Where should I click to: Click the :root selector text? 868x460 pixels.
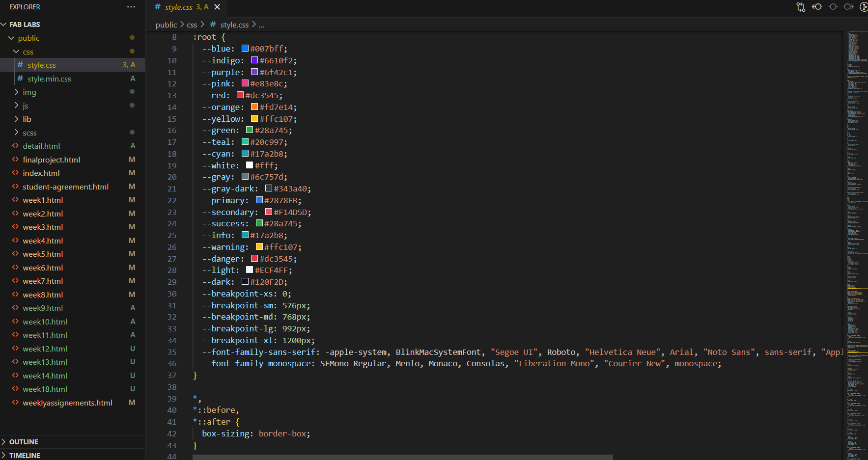click(x=204, y=37)
